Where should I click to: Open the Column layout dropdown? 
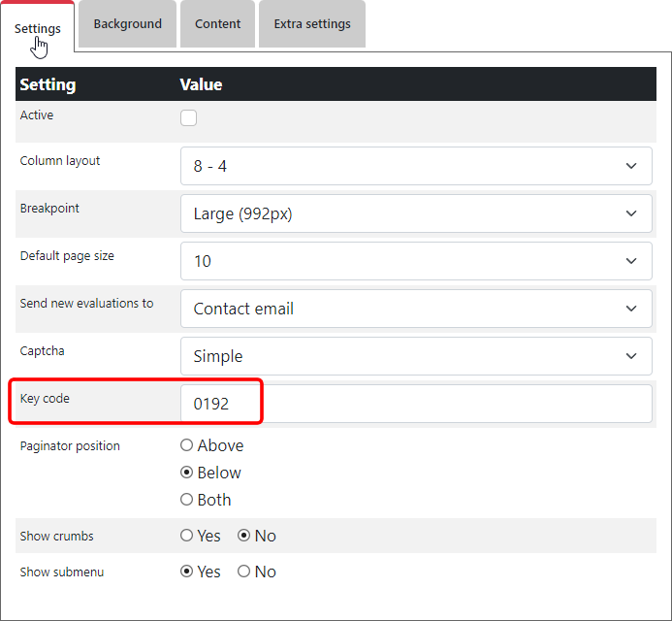pos(415,166)
